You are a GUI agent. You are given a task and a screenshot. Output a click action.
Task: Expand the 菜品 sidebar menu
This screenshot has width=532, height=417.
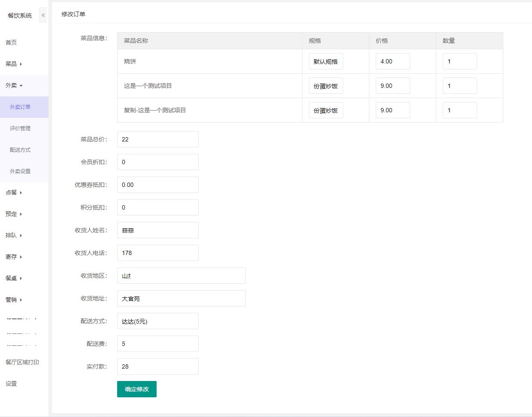click(14, 64)
